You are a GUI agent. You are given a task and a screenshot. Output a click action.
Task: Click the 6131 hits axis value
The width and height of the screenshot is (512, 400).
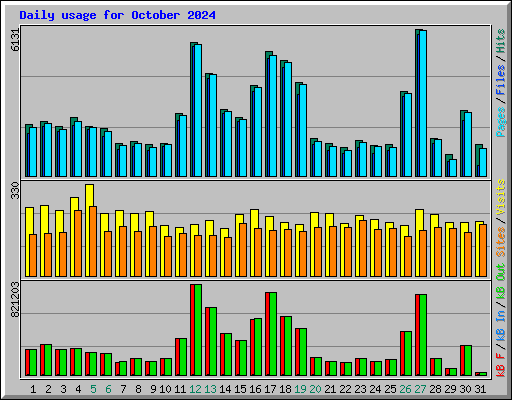(x=15, y=40)
